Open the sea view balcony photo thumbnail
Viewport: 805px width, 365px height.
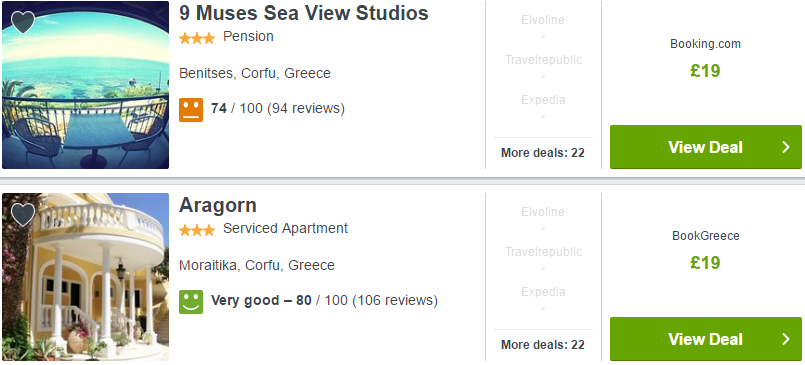tap(85, 85)
